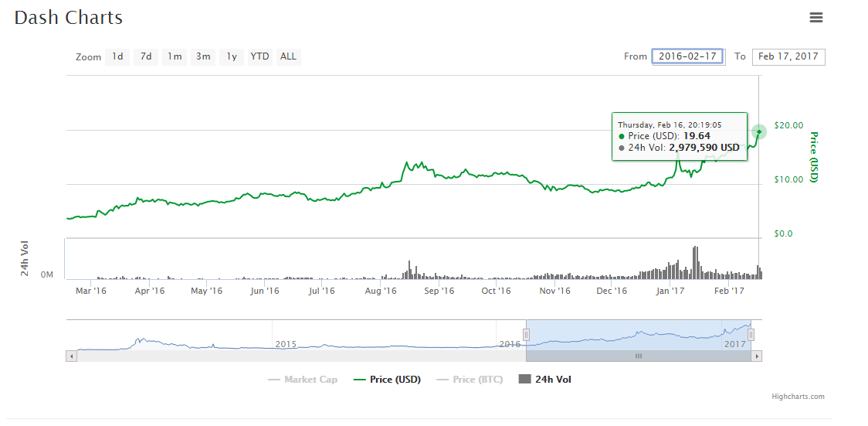Toggle Price (BTC) series in legend
This screenshot has height=426, width=868.
click(470, 380)
